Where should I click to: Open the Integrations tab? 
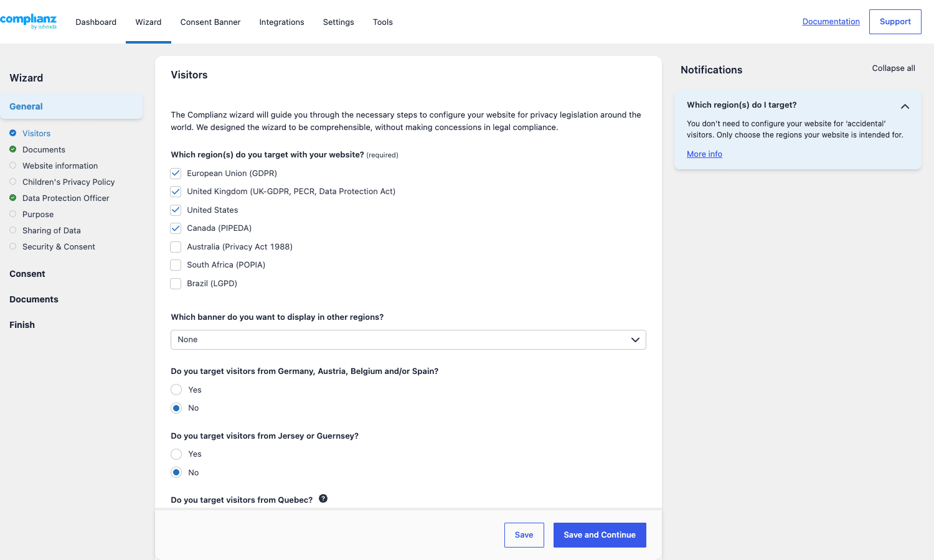[281, 22]
